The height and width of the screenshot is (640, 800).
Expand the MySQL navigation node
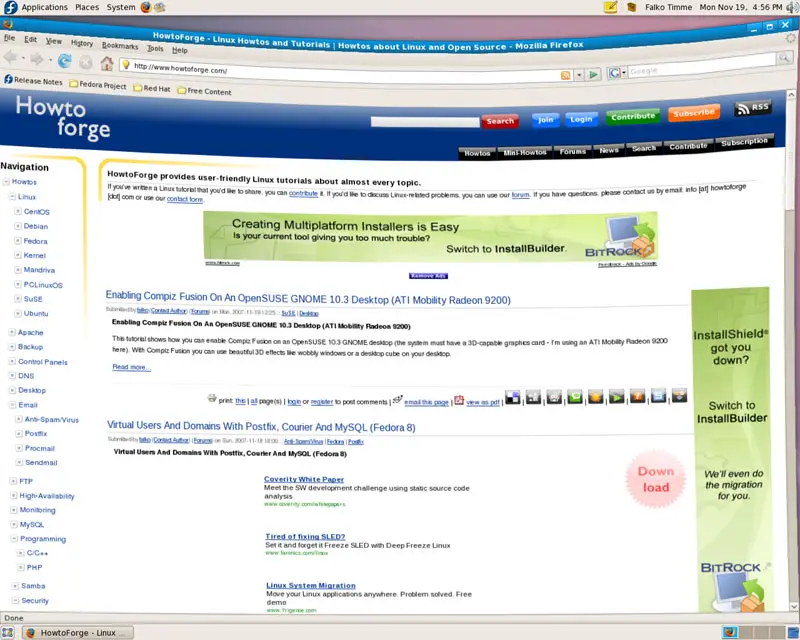point(14,524)
